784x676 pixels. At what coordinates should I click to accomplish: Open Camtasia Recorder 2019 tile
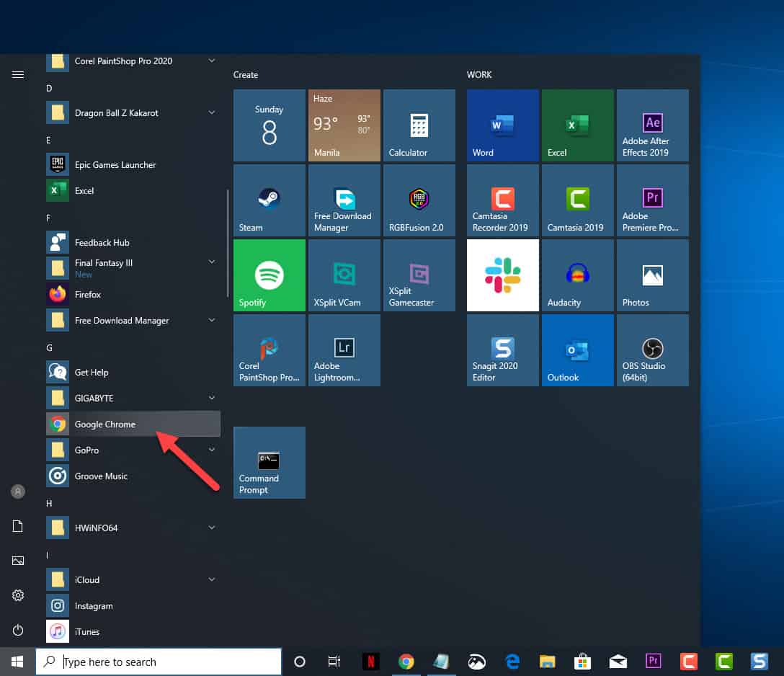click(x=502, y=200)
